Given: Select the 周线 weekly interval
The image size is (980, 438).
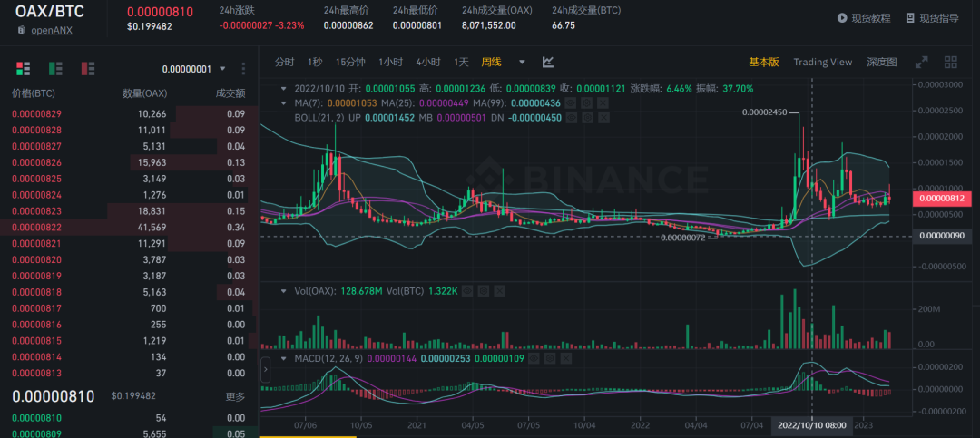Looking at the screenshot, I should (x=491, y=62).
